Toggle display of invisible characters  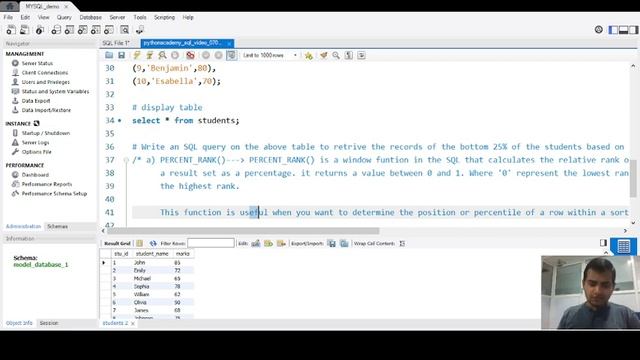[349, 55]
